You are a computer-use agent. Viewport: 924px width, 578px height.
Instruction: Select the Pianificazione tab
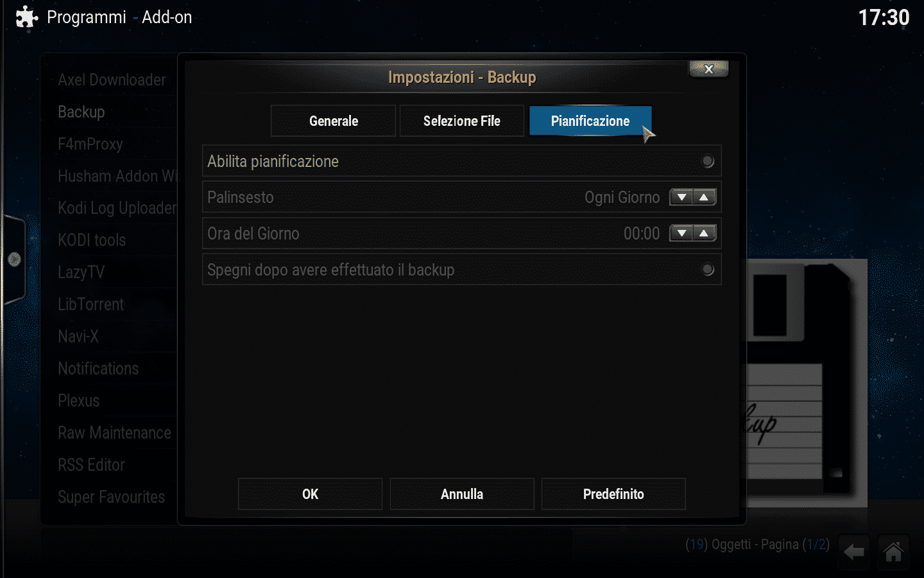(590, 121)
